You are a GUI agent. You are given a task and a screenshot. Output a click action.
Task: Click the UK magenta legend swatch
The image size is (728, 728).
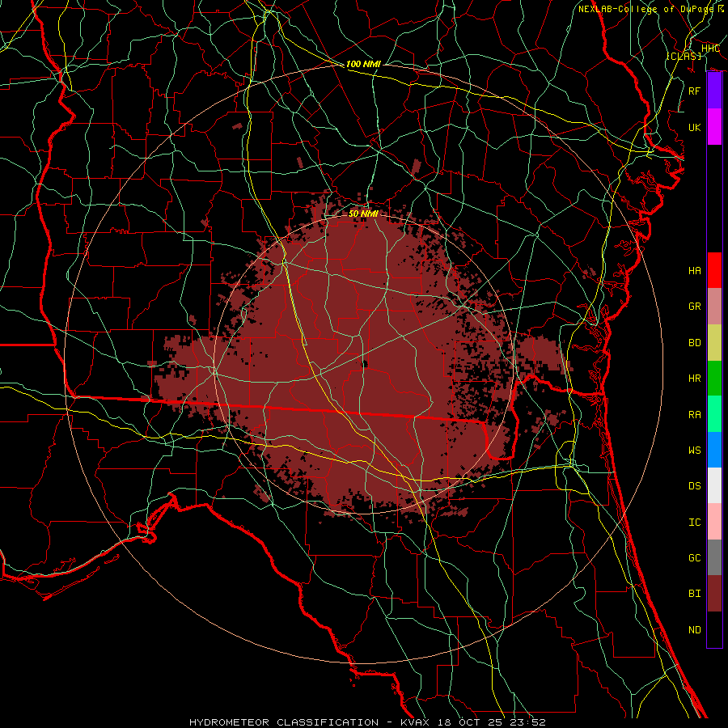coord(714,127)
